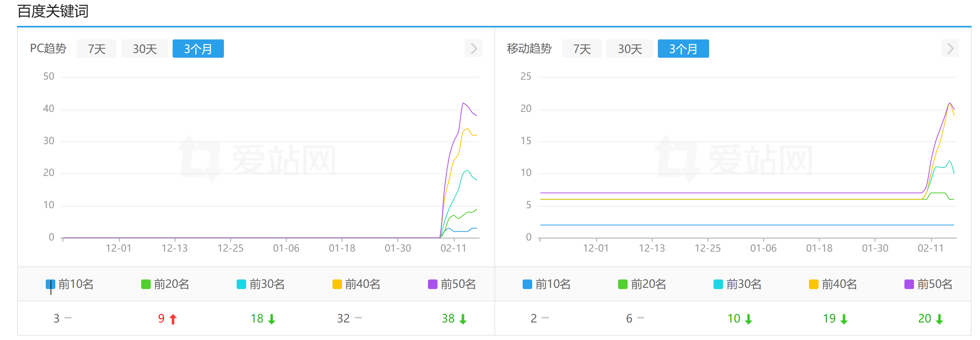Screen dimensions: 980x340
Task: Click the PC trend next arrow
Action: point(473,49)
